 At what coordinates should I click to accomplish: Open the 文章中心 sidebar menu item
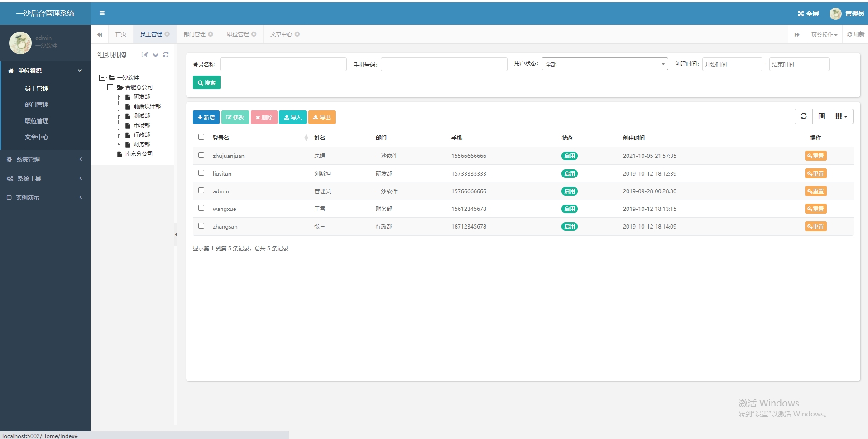(x=37, y=137)
